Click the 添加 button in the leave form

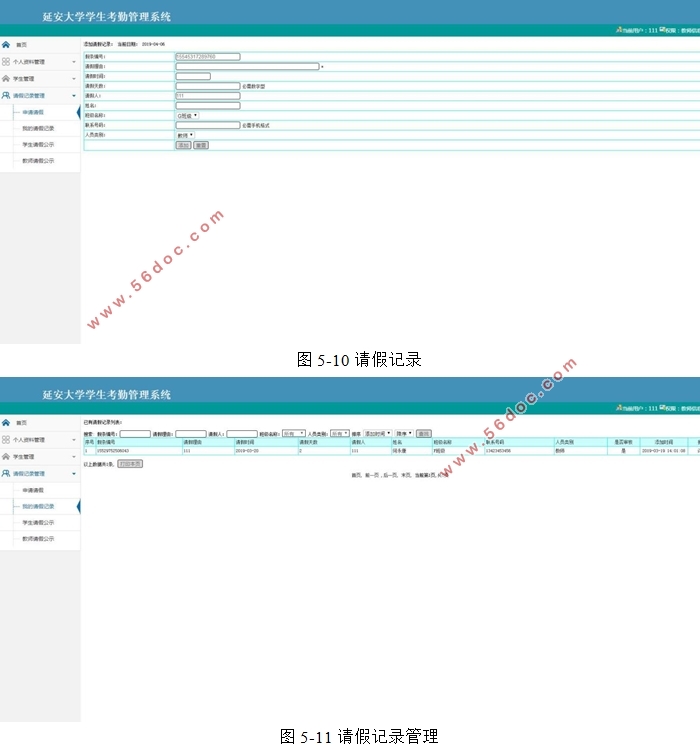tap(183, 145)
